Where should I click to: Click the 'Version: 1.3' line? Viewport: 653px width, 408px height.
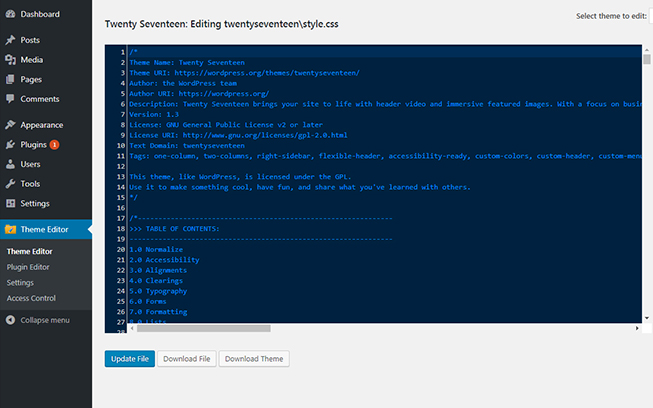pos(154,114)
